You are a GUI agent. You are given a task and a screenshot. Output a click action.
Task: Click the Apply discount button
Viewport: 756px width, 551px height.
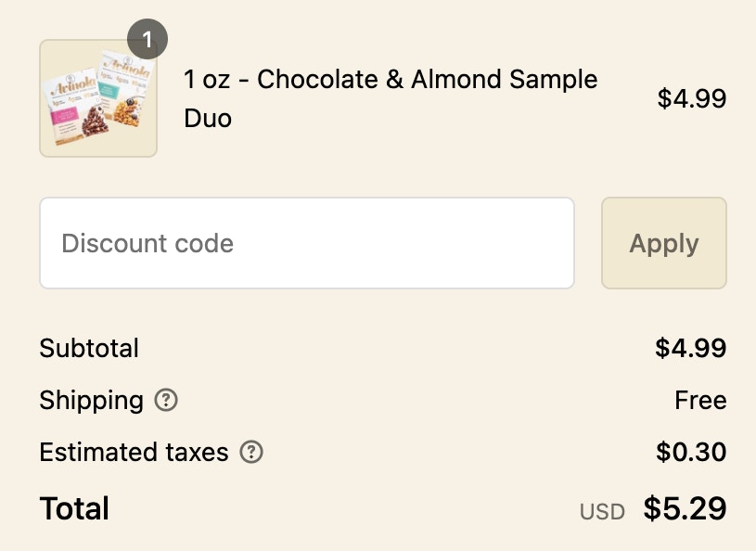tap(664, 243)
